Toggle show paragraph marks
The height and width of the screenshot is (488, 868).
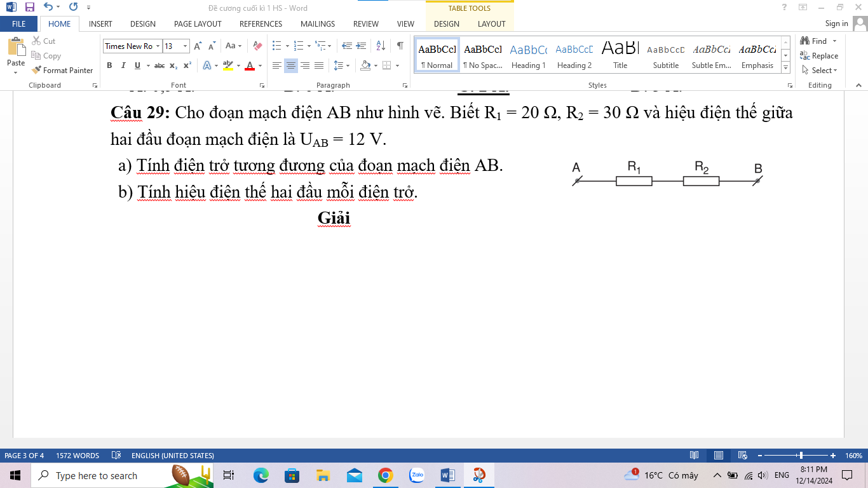pyautogui.click(x=400, y=46)
